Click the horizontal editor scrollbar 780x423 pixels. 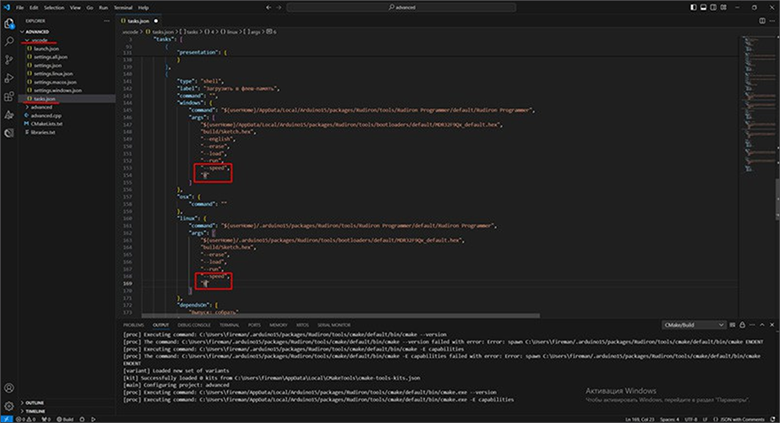click(341, 316)
